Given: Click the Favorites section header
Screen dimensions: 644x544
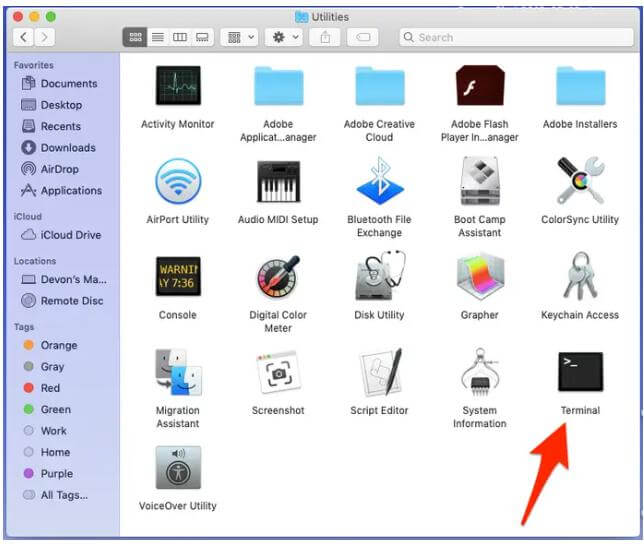Looking at the screenshot, I should pos(34,65).
